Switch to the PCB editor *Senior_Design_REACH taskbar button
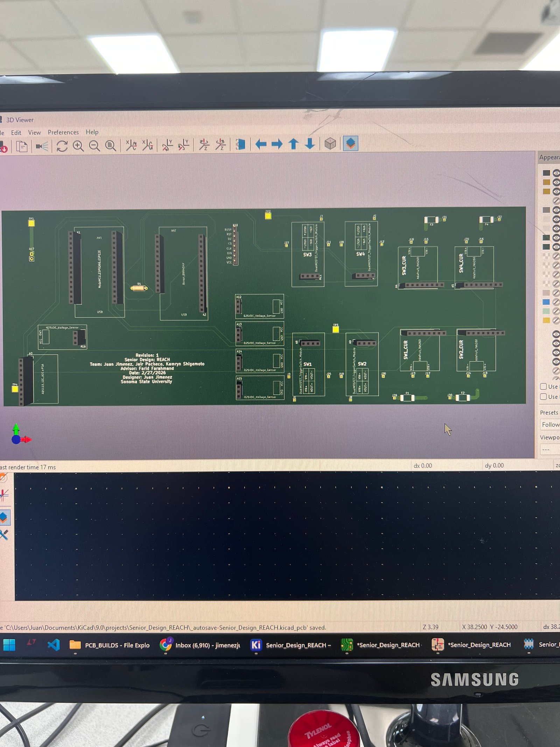Image resolution: width=560 pixels, height=747 pixels. [x=381, y=645]
